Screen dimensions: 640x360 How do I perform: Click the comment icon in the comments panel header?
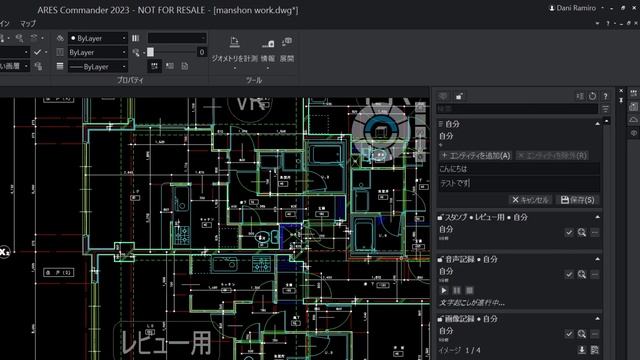[443, 96]
